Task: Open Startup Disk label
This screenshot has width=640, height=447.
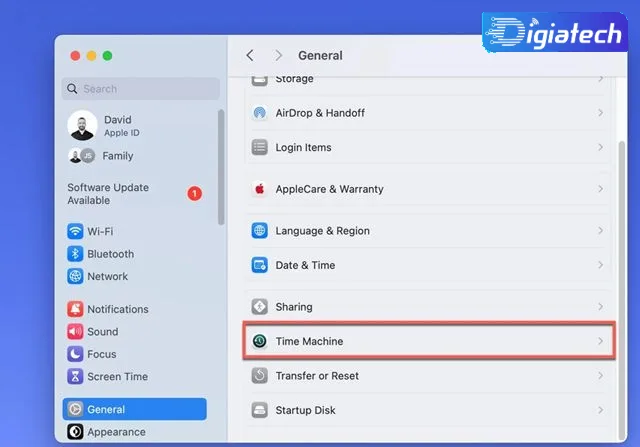Action: [305, 410]
